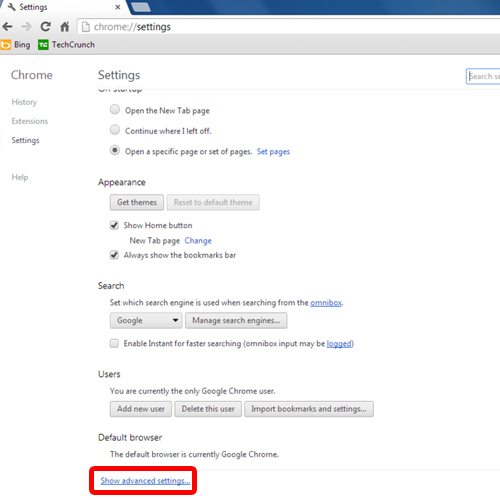Open the TechCrunch bookmark

(x=66, y=45)
